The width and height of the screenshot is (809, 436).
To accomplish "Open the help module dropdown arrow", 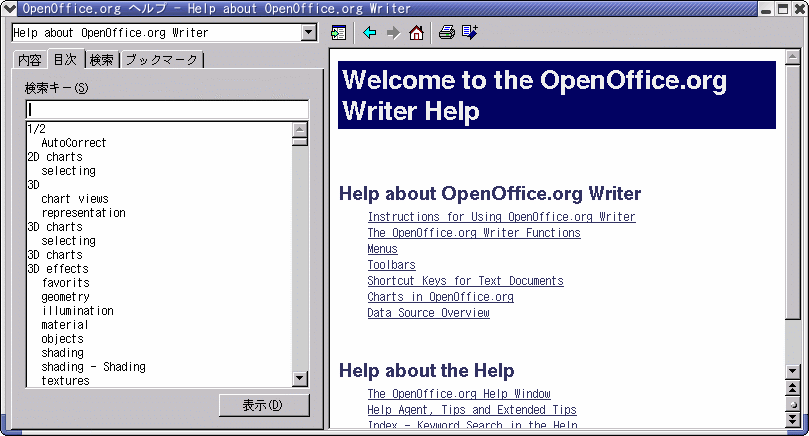I will coord(309,33).
